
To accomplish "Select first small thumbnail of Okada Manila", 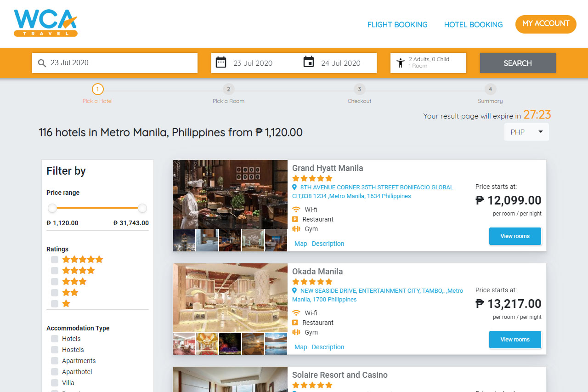I will tap(184, 344).
